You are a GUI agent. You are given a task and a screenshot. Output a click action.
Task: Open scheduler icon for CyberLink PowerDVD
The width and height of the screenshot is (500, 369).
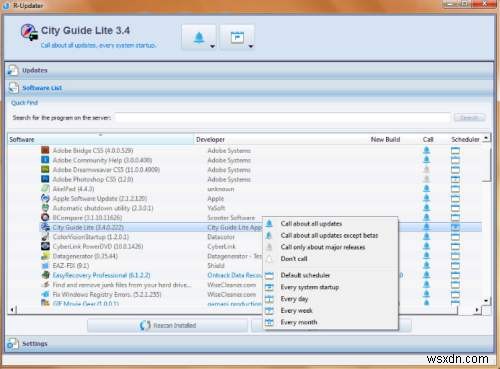pos(455,246)
